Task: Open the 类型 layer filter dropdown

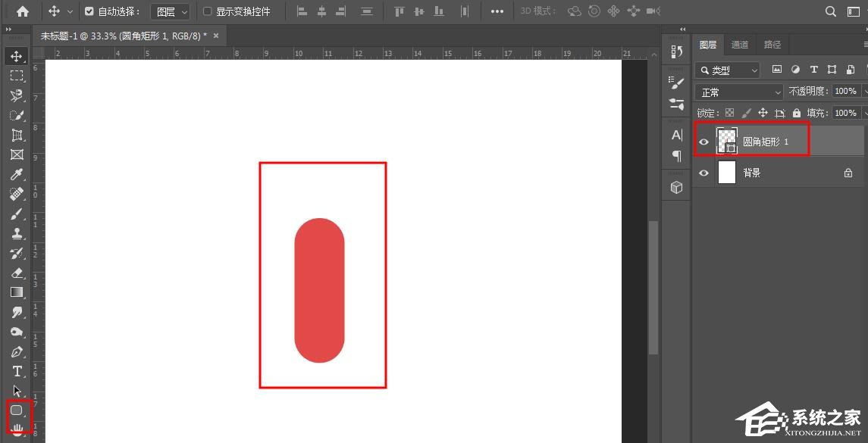Action: click(x=727, y=70)
